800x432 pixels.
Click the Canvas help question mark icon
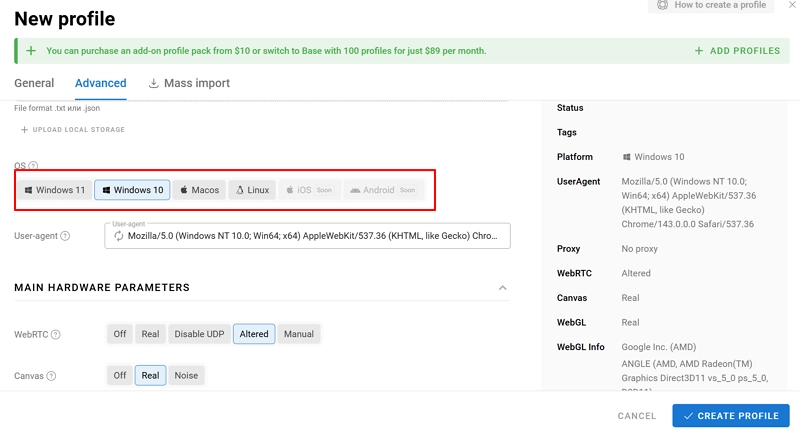51,376
